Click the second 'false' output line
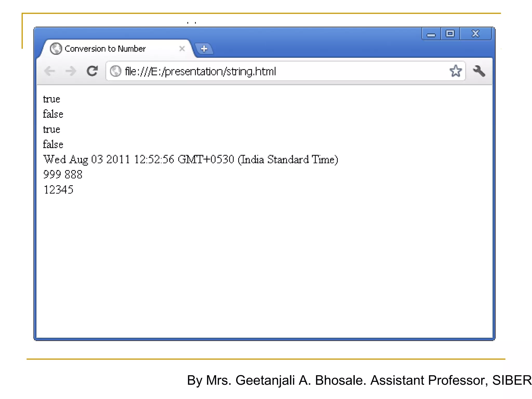Viewport: 532px width, 399px height. click(x=53, y=144)
